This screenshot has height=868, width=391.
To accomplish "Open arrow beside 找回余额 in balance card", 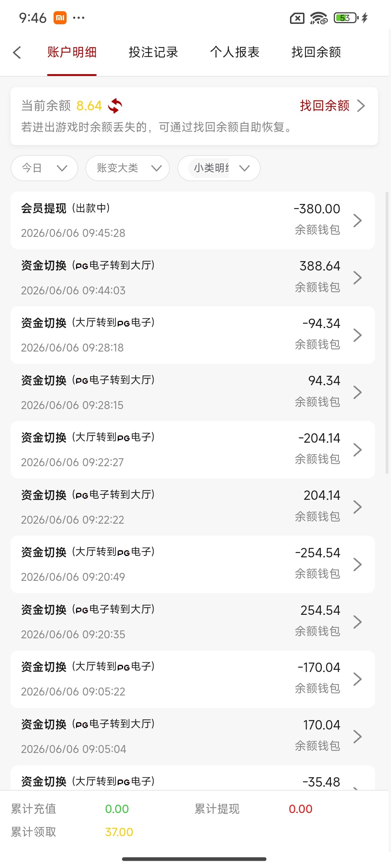I will [x=361, y=106].
